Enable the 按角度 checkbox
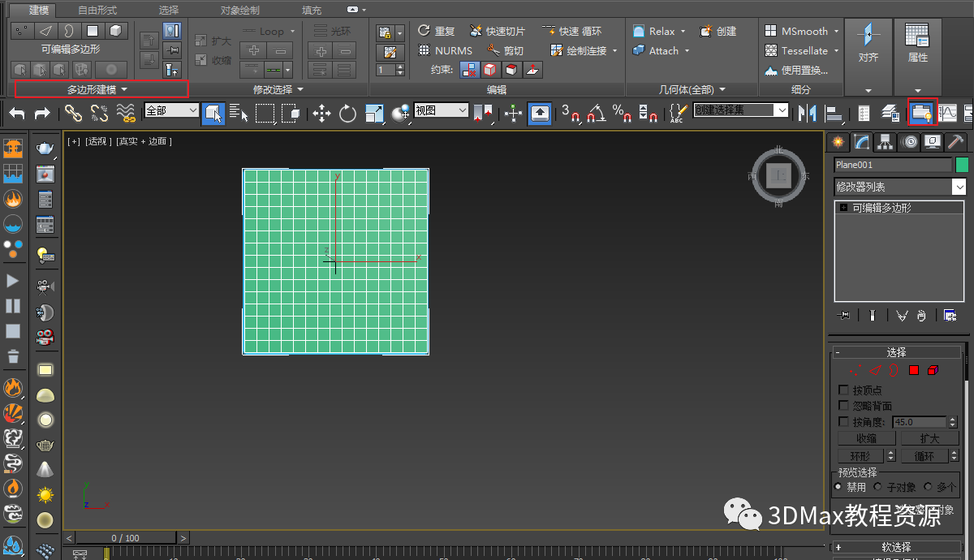 [x=844, y=422]
